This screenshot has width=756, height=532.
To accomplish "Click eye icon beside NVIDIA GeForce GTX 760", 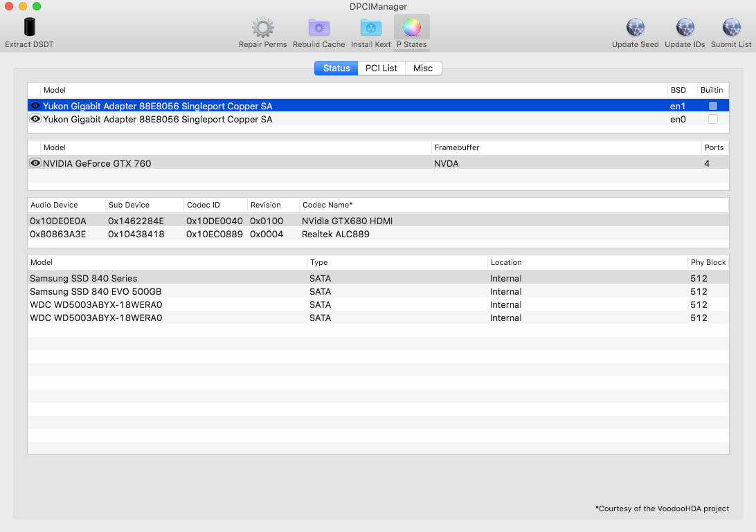I will point(35,163).
